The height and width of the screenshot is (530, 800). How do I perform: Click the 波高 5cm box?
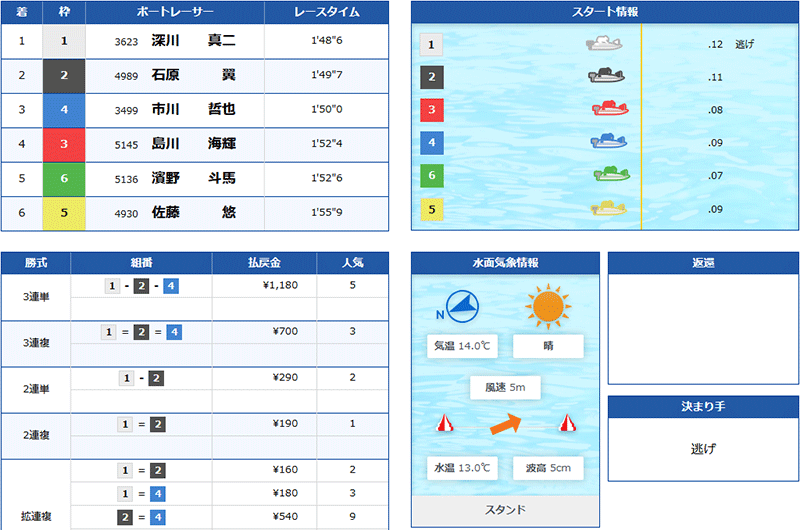tap(548, 468)
